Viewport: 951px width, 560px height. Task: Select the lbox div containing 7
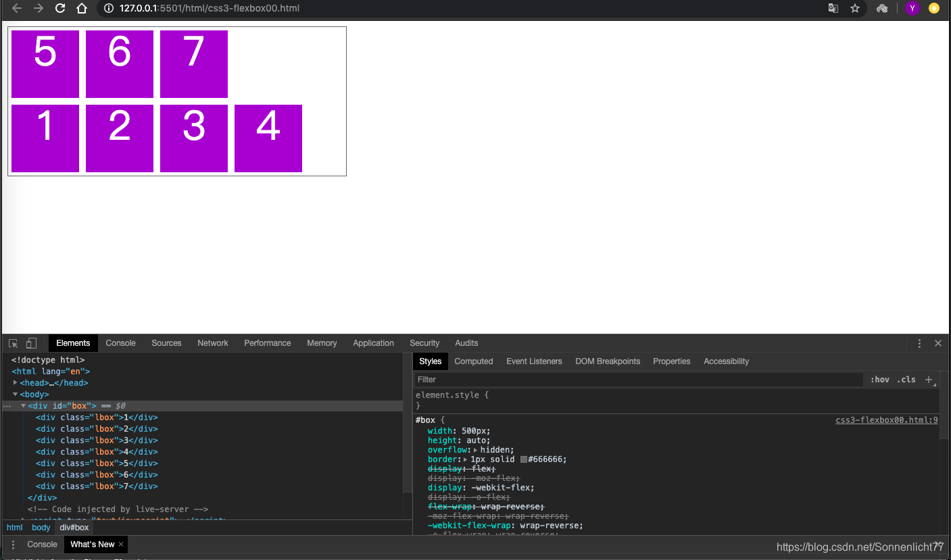[97, 486]
